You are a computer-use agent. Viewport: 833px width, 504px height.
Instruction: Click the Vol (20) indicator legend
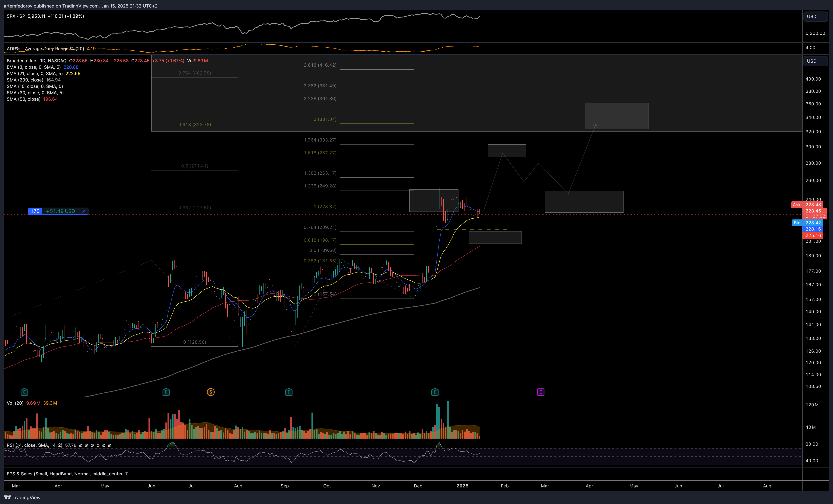coord(15,403)
